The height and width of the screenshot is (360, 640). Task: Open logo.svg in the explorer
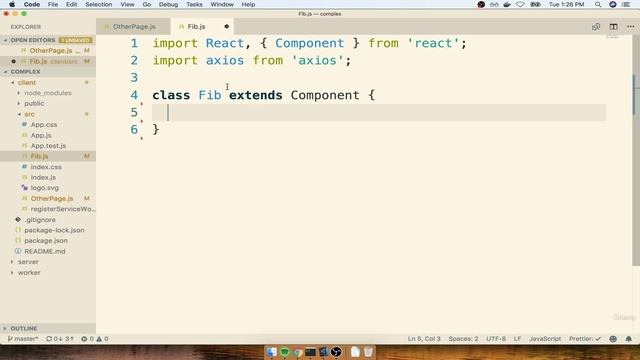pyautogui.click(x=44, y=188)
